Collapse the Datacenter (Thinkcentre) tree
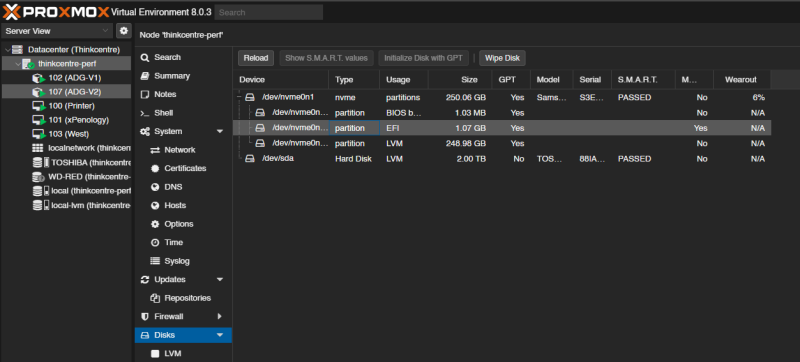The width and height of the screenshot is (800, 362). coord(7,50)
